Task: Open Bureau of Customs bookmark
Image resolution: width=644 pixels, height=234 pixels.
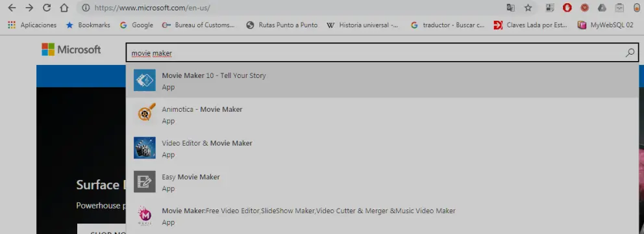Action: [199, 25]
